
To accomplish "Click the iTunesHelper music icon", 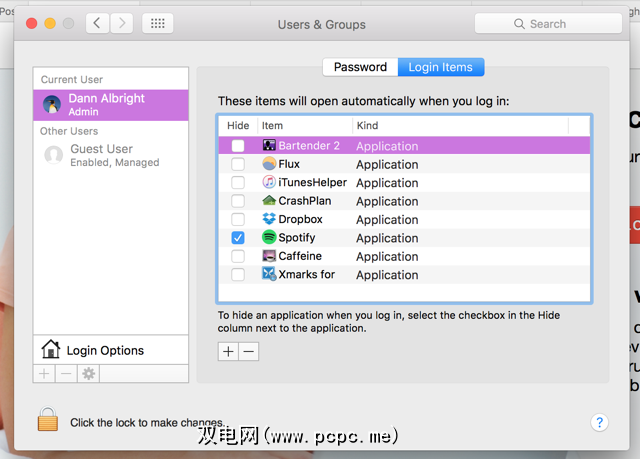I will 269,182.
